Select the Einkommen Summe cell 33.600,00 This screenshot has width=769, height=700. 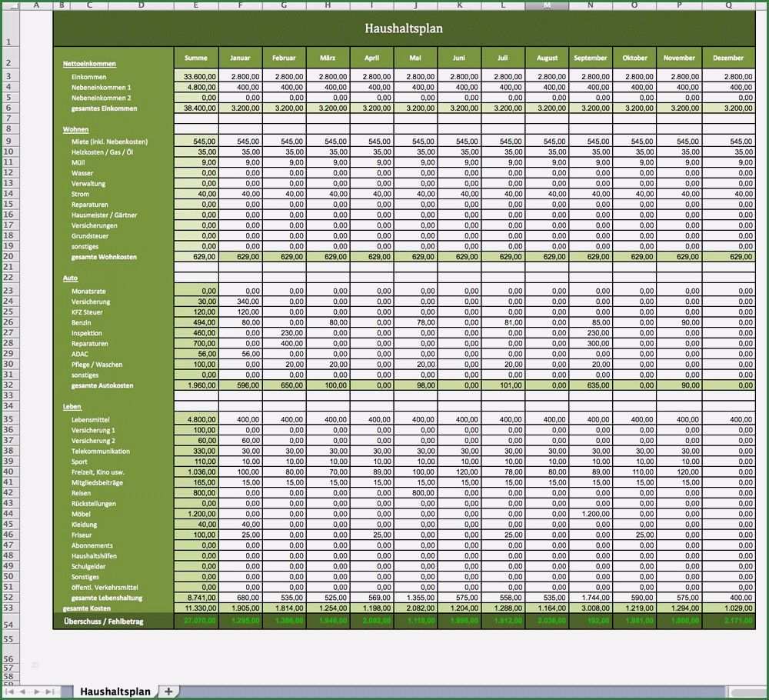coord(196,77)
